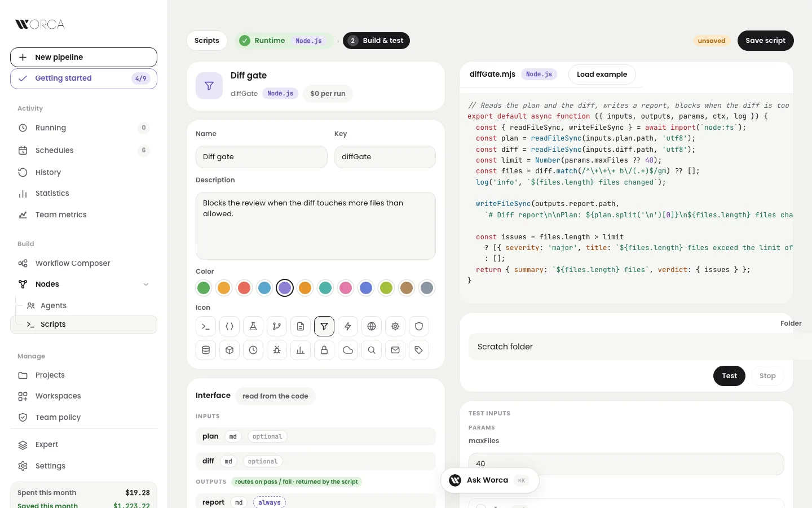Pick the padlock icon option

[x=324, y=350]
